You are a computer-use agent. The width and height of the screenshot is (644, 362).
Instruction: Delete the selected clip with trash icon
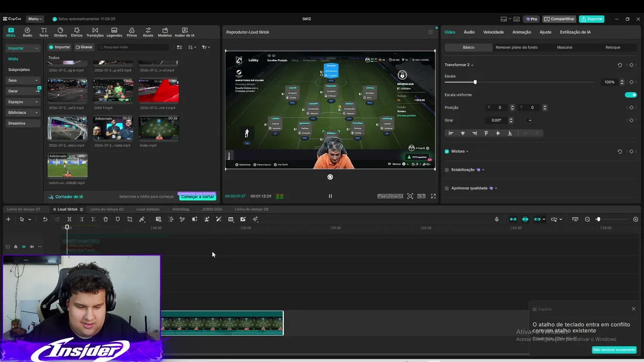(106, 219)
